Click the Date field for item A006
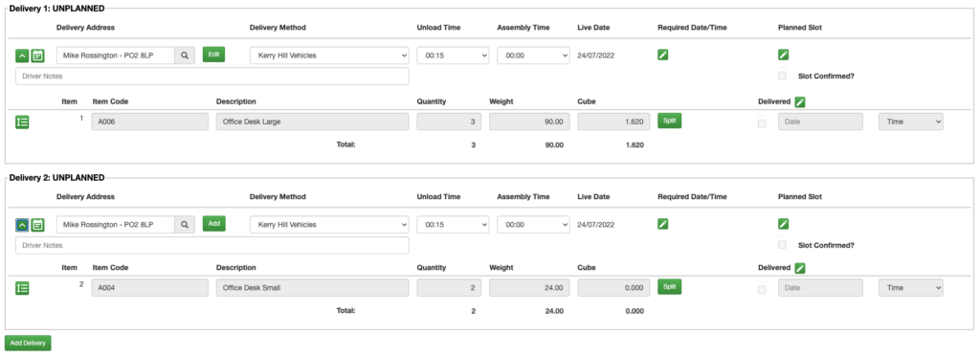The image size is (980, 356). 820,122
